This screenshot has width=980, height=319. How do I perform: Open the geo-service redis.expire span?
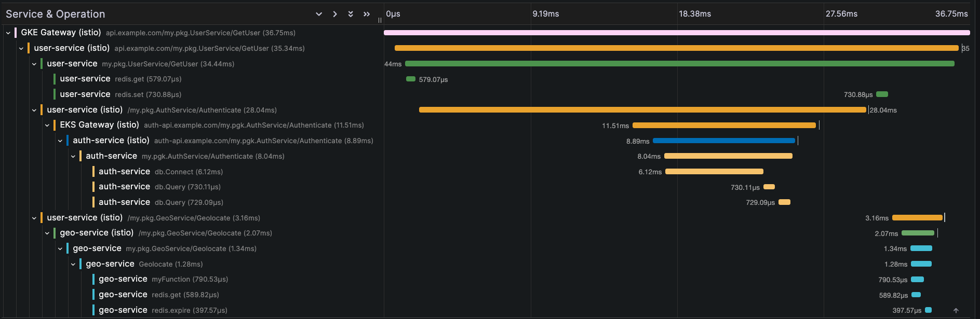[x=163, y=310]
